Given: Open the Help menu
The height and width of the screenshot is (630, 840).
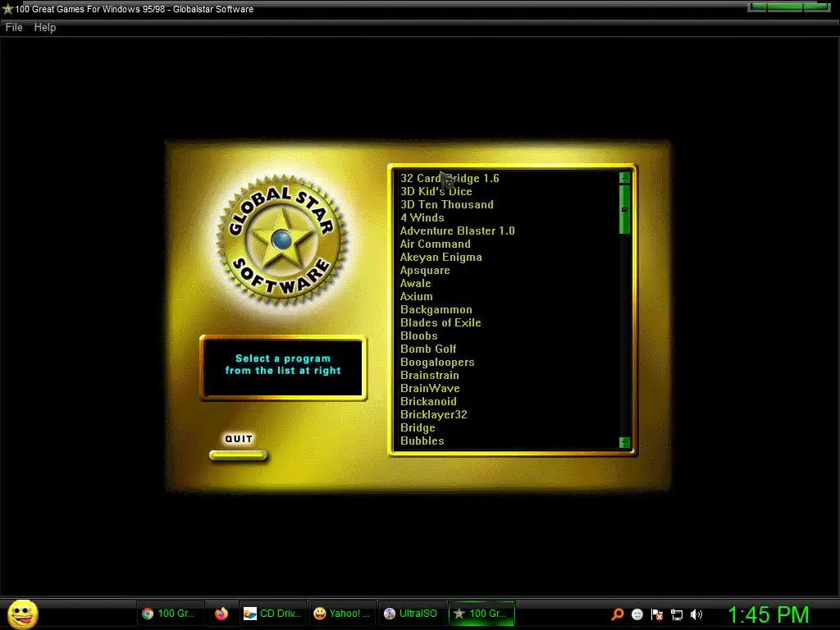Looking at the screenshot, I should (x=45, y=27).
